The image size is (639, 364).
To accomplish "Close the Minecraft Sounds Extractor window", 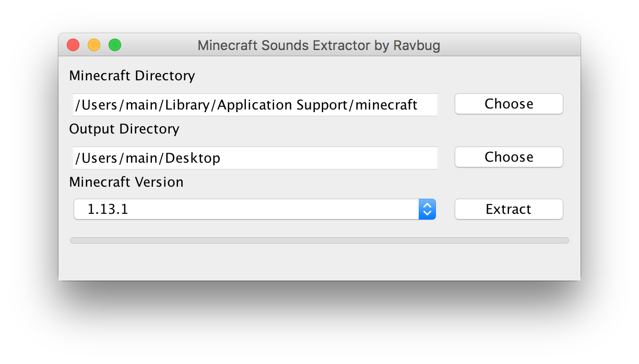I will [x=73, y=45].
